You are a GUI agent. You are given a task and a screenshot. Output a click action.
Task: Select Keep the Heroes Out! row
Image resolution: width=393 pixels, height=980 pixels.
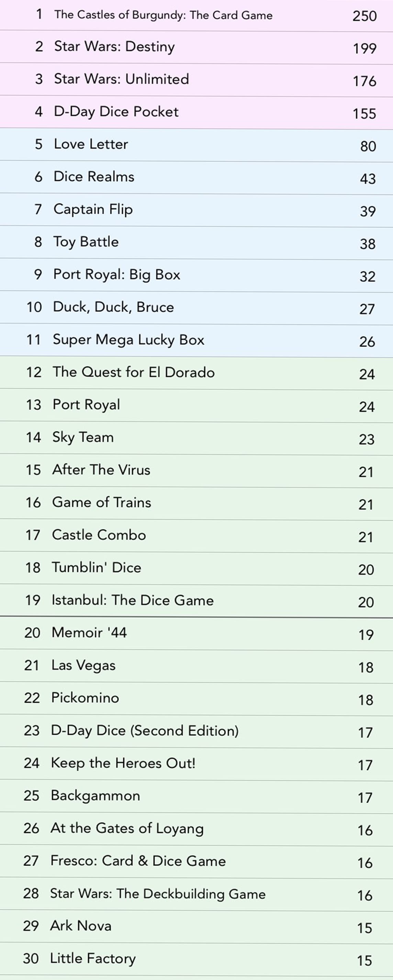click(x=123, y=763)
